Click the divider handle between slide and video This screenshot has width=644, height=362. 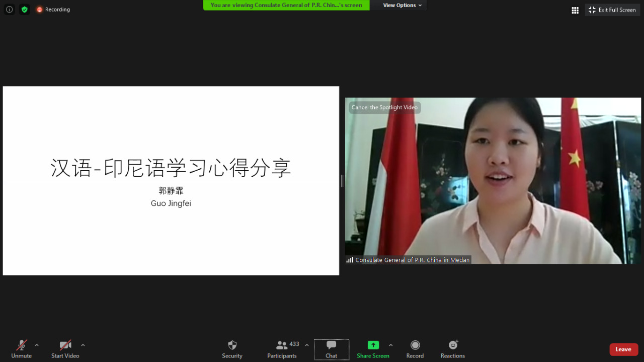342,181
